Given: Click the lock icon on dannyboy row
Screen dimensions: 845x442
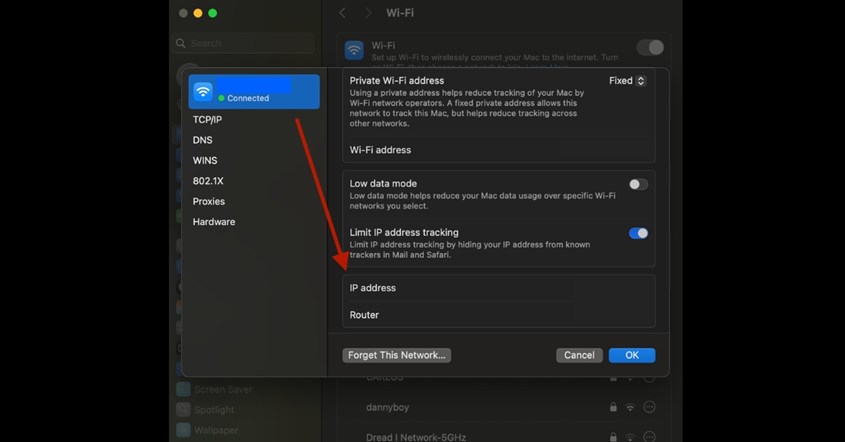Looking at the screenshot, I should tap(613, 407).
